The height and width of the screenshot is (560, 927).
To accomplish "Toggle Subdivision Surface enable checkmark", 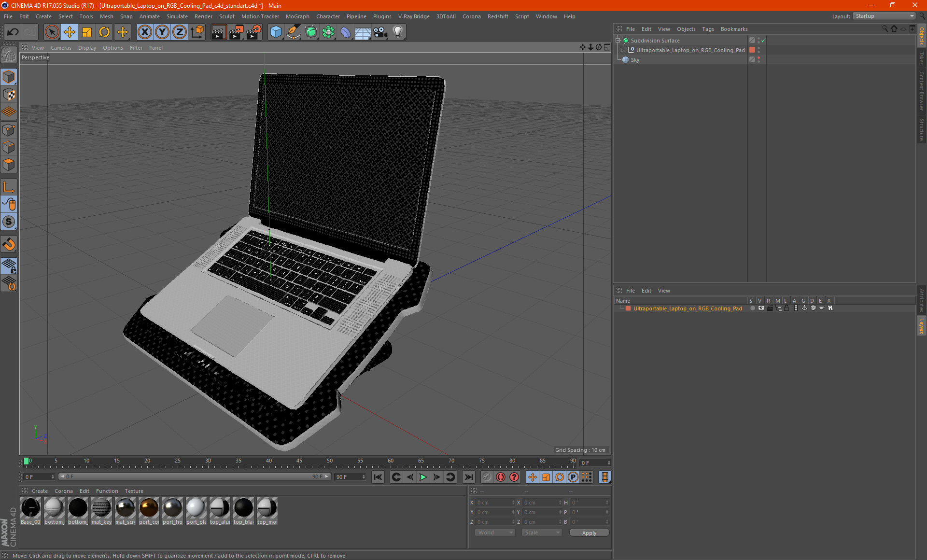I will pos(763,41).
